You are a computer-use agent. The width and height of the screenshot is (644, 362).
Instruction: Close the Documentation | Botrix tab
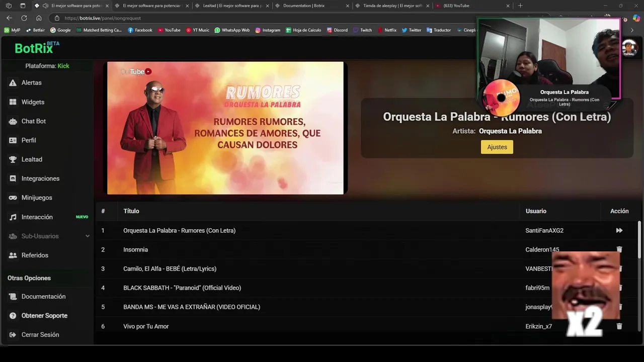[348, 6]
